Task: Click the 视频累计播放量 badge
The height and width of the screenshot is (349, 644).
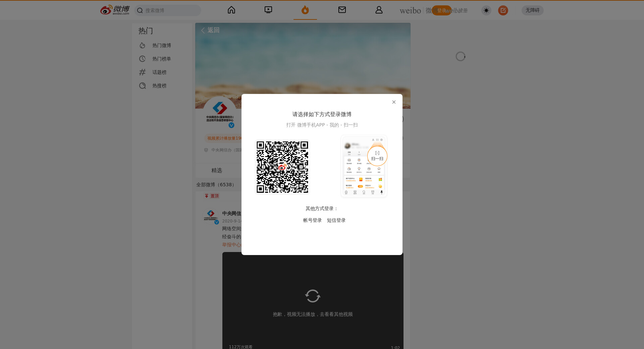Action: tap(223, 138)
